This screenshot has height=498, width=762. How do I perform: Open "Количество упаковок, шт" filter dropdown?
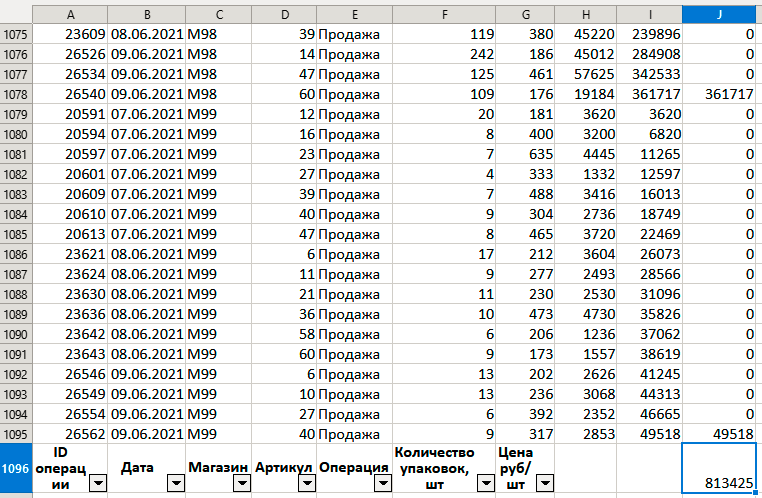point(484,484)
